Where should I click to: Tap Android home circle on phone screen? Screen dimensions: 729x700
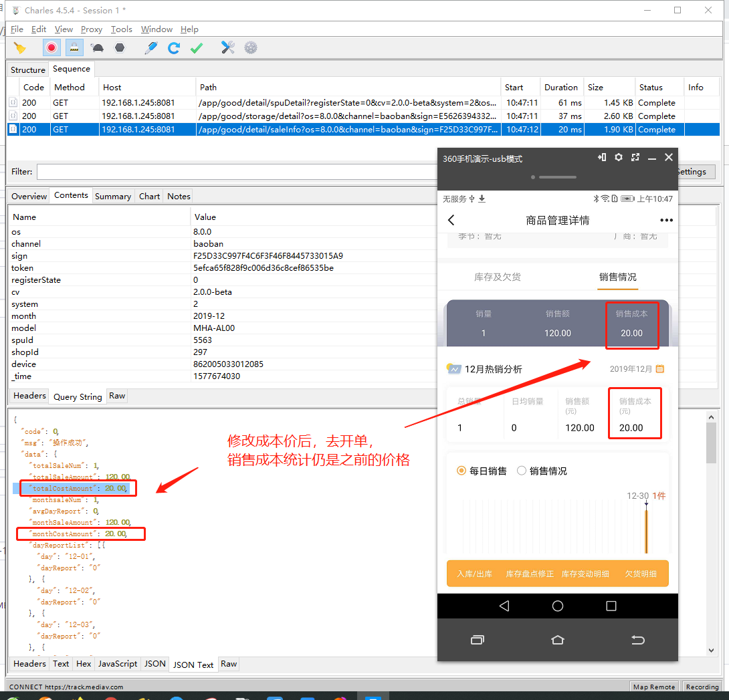557,606
